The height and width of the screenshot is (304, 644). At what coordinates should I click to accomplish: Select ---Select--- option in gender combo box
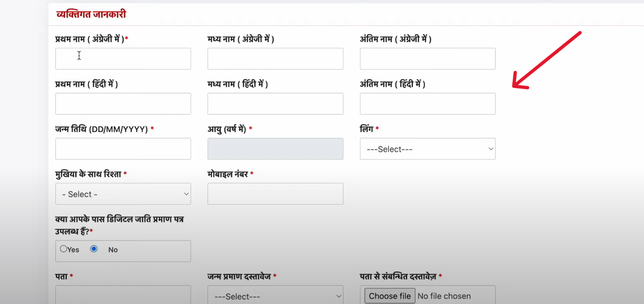427,149
